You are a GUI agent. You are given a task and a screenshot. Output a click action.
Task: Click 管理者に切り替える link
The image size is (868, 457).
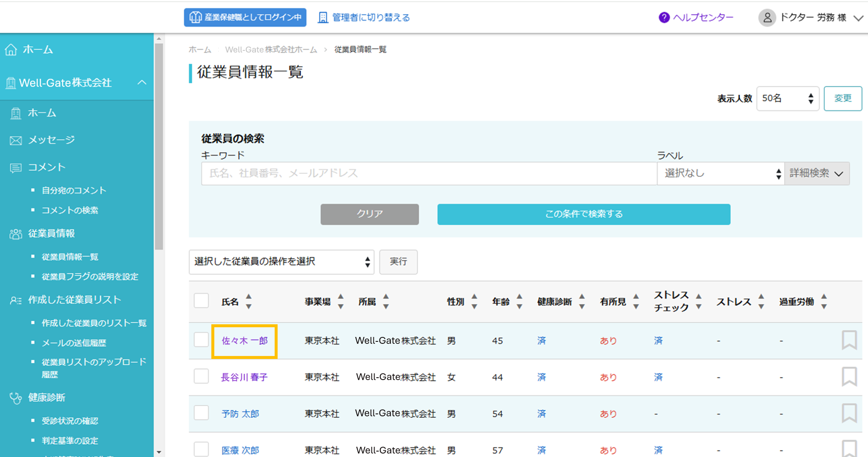pos(371,18)
